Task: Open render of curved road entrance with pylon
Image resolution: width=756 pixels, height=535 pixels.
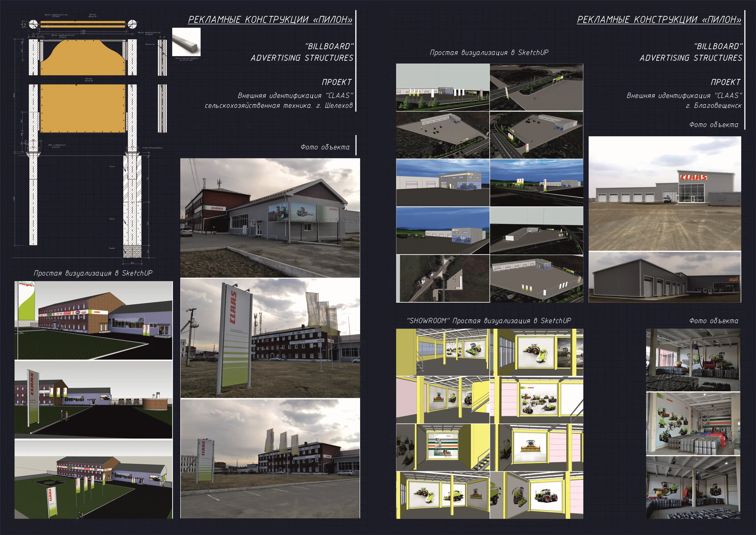Action: click(536, 87)
